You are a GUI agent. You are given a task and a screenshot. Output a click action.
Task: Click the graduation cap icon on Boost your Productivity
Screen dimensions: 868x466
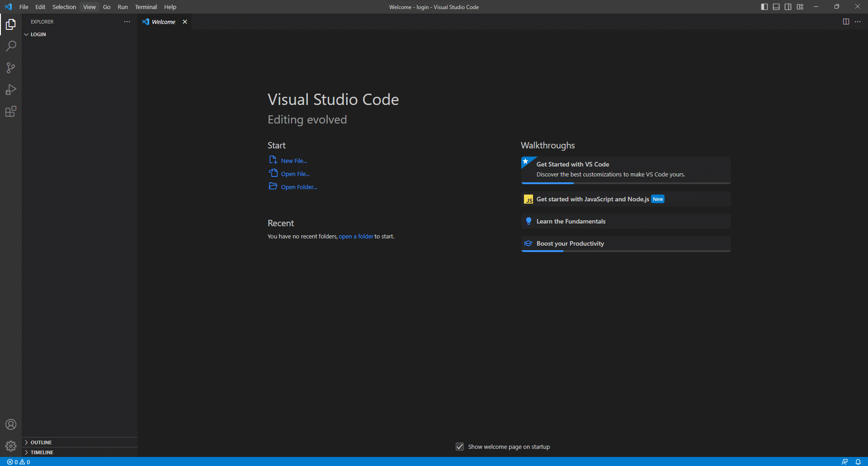click(x=528, y=243)
